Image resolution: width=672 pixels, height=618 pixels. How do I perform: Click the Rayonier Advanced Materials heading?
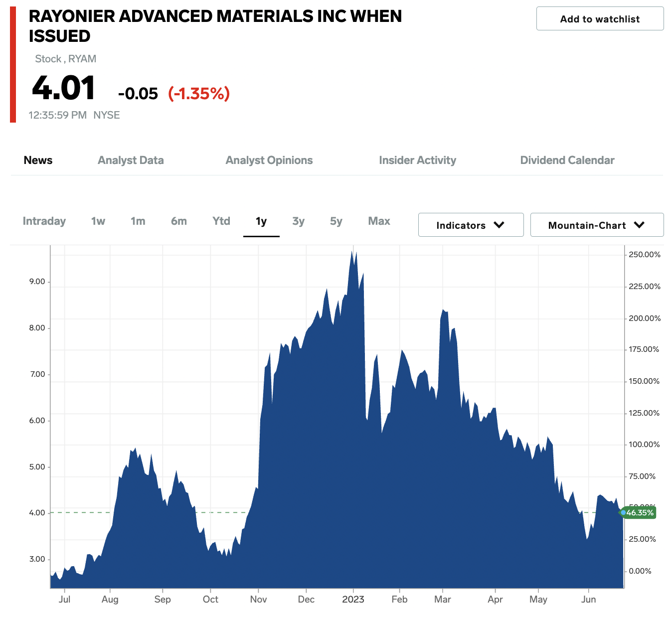215,26
